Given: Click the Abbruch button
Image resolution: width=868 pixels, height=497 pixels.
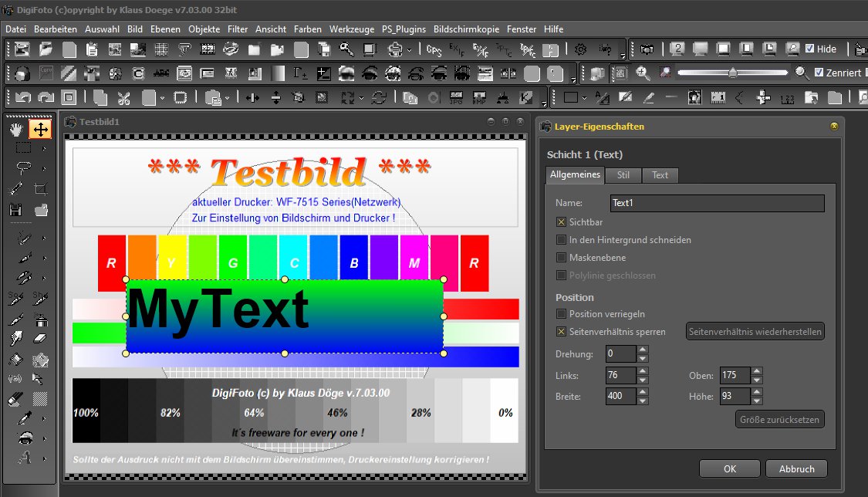Looking at the screenshot, I should [796, 468].
